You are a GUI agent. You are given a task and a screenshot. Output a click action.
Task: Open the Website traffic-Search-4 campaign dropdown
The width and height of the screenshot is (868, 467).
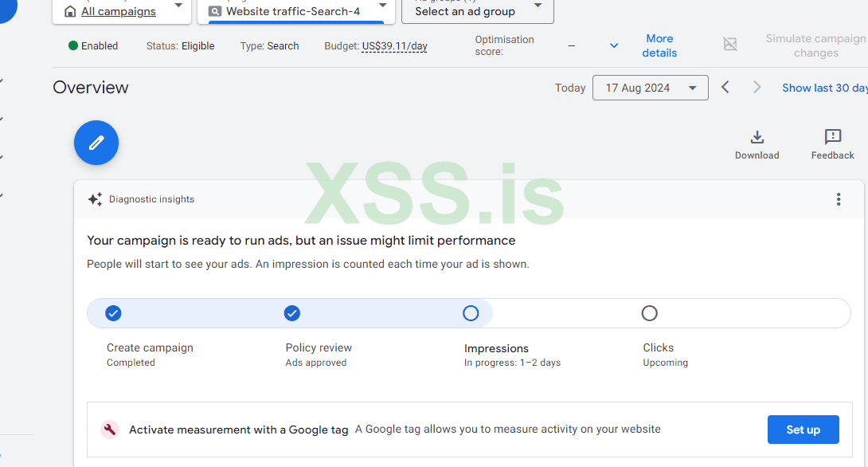point(382,6)
